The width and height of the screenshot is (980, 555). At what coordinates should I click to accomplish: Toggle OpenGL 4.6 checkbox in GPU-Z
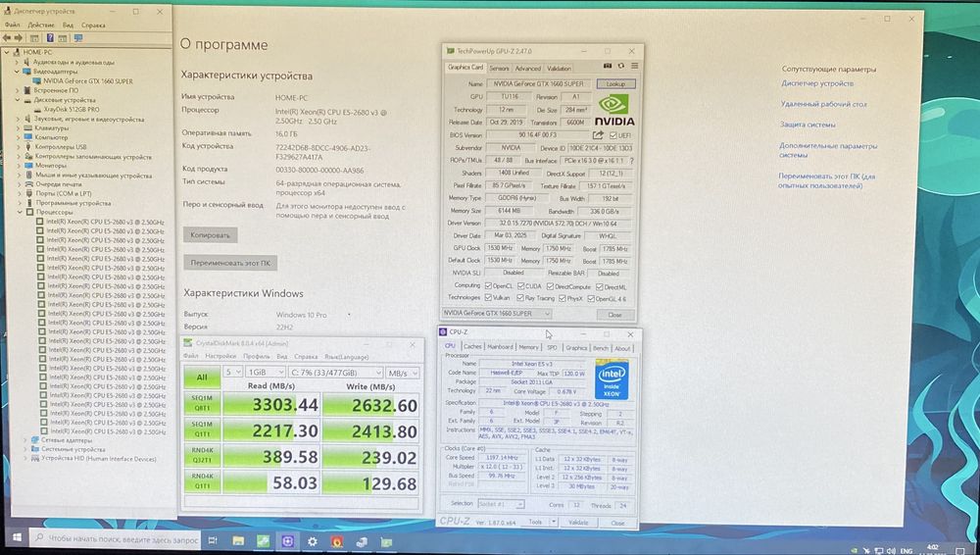coord(590,299)
